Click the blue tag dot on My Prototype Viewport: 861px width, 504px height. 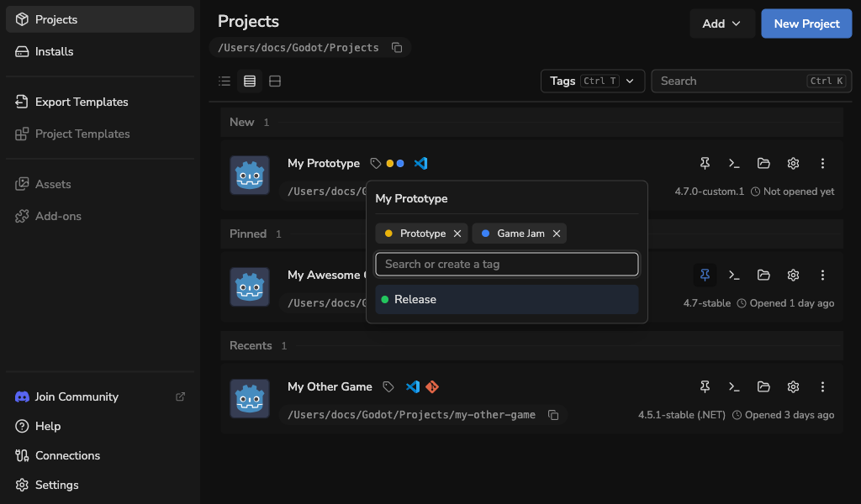click(400, 164)
